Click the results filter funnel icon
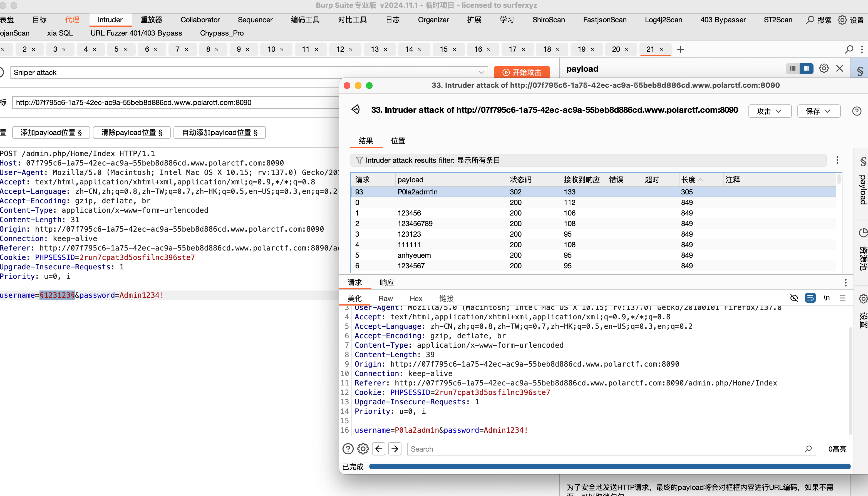 359,160
